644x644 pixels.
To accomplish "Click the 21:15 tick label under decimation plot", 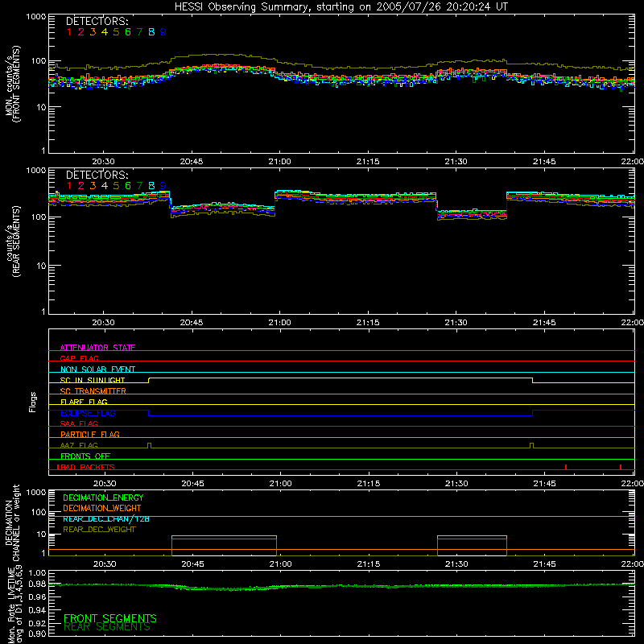I will 369,564.
